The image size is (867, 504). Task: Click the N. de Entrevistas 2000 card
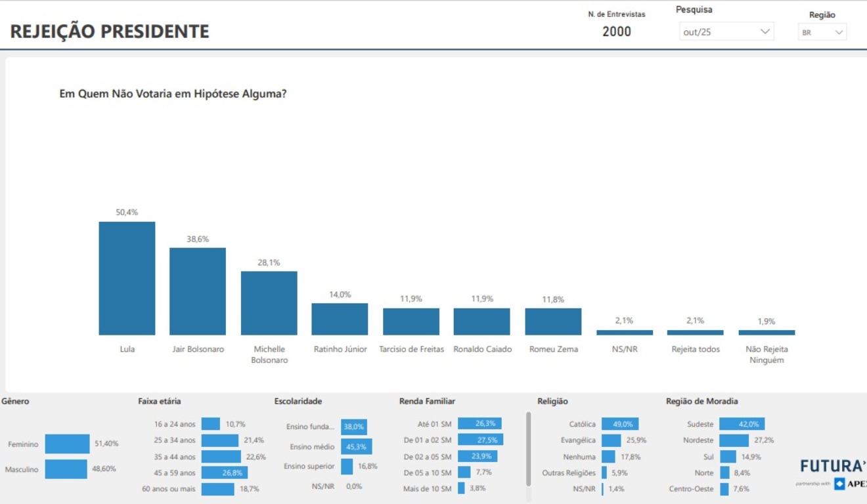point(616,25)
